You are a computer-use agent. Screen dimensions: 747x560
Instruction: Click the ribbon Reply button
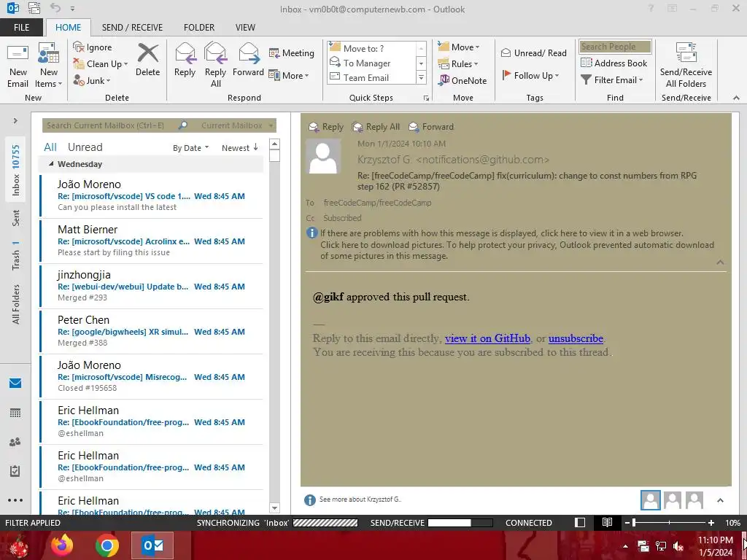click(185, 60)
